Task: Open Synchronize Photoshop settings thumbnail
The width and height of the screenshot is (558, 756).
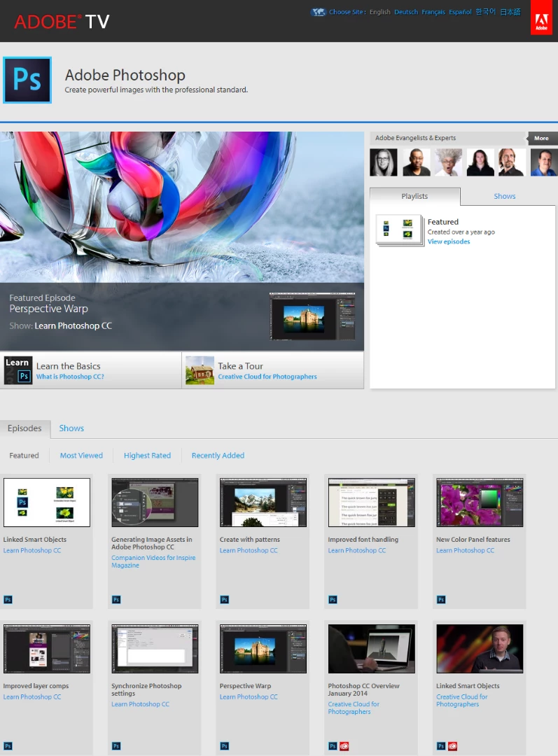Action: [x=155, y=649]
